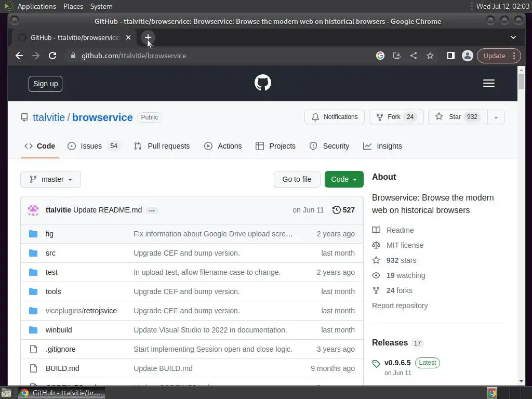The image size is (532, 399).
Task: Click the tools folder icon
Action: tap(33, 291)
